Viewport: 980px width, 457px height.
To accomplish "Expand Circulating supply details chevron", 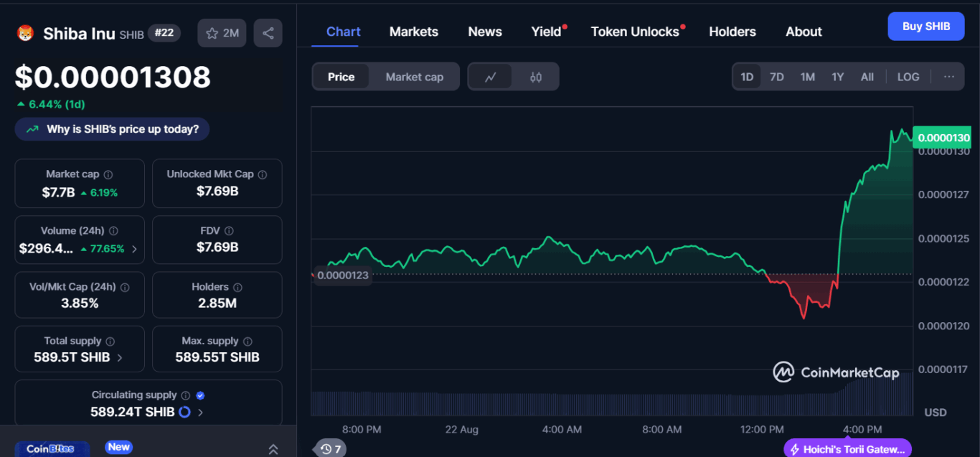I will click(x=200, y=412).
